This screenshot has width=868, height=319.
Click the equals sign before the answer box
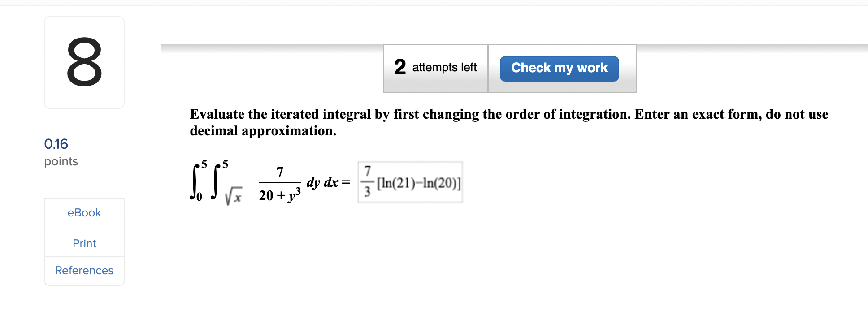pyautogui.click(x=345, y=182)
